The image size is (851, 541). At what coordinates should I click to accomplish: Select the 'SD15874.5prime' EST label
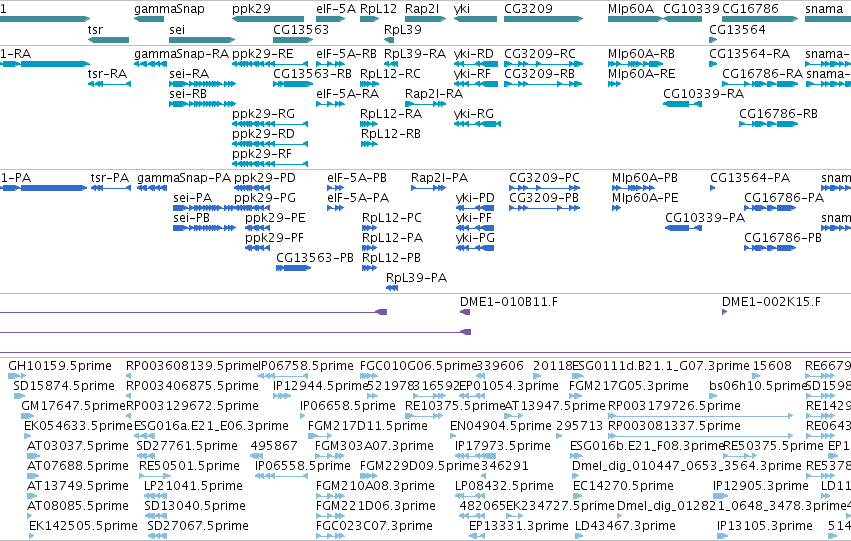(x=64, y=386)
